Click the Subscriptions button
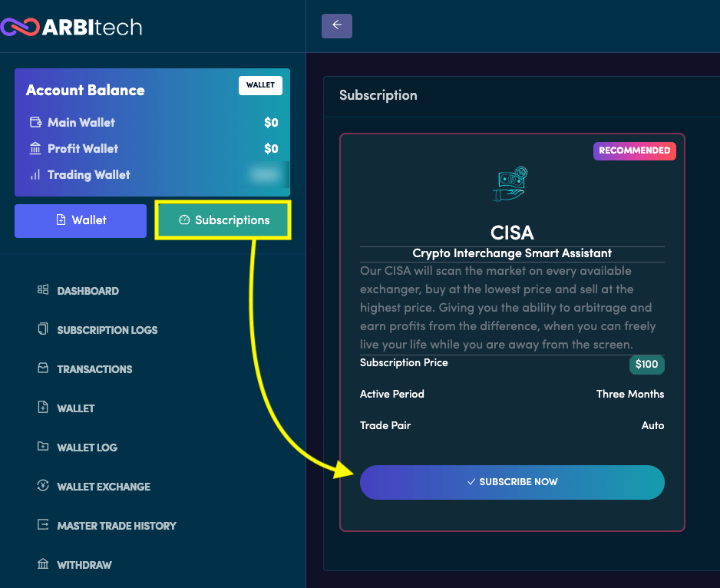This screenshot has height=588, width=720. pyautogui.click(x=223, y=220)
